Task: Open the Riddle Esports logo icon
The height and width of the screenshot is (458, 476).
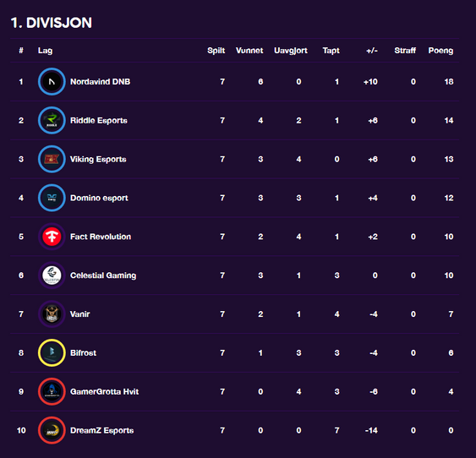Action: point(52,120)
